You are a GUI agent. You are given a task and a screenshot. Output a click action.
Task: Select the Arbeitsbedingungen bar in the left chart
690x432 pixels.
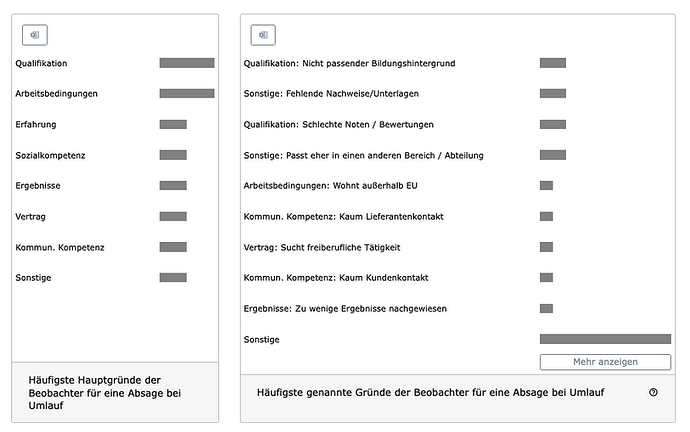click(x=187, y=94)
